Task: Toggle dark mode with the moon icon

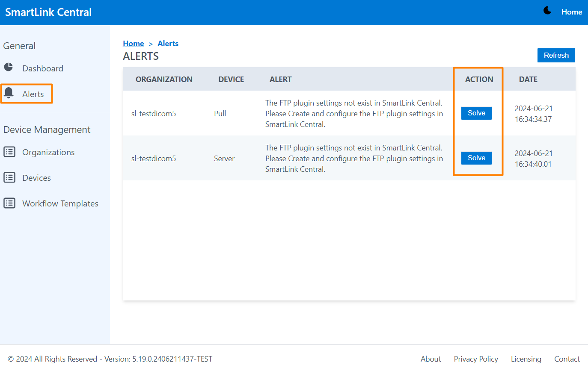Action: pyautogui.click(x=547, y=11)
